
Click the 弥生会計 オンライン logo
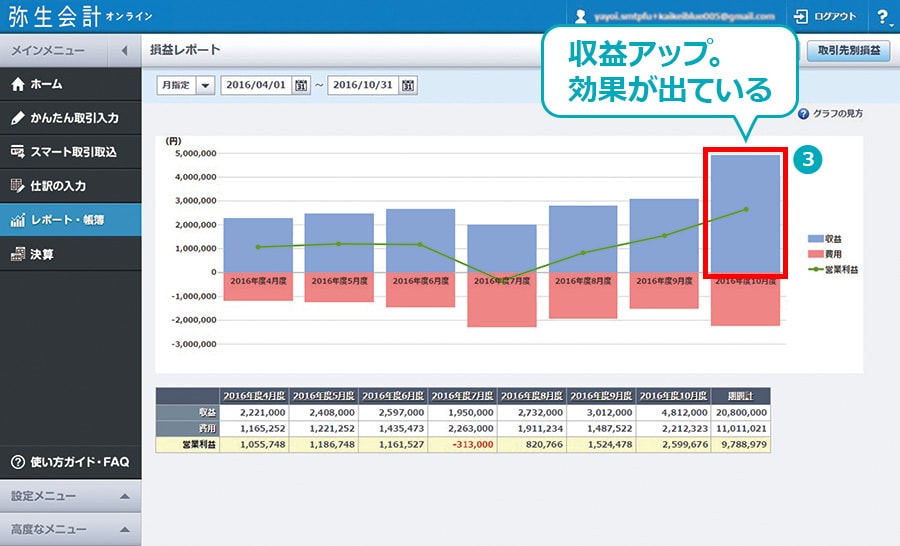coord(80,17)
